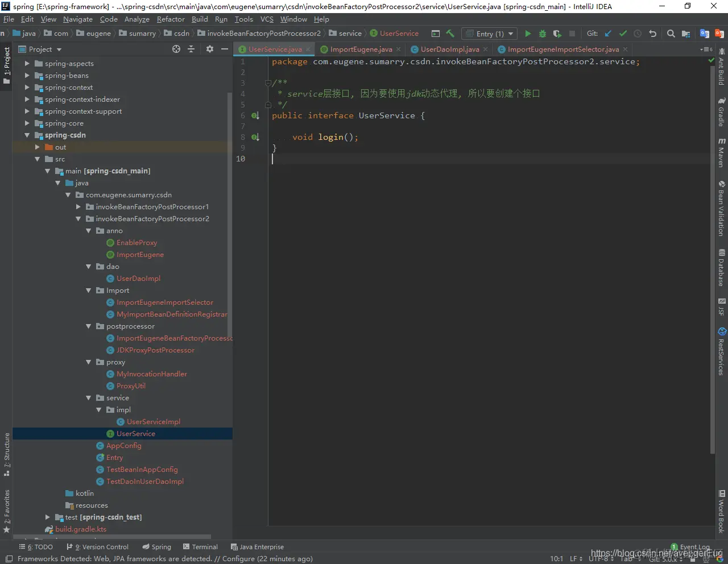Toggle the 2: Favorites tool window stripe
This screenshot has width=728, height=564.
click(x=6, y=512)
